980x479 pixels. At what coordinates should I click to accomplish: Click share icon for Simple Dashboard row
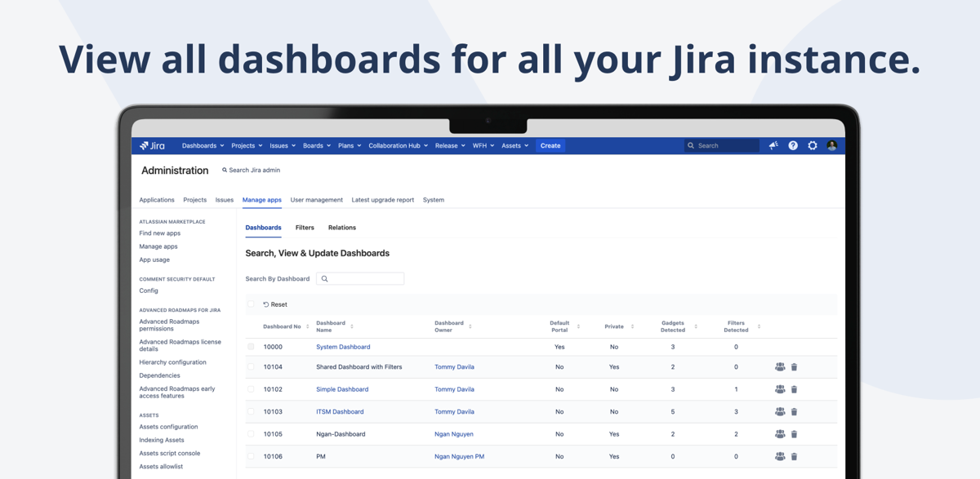(780, 390)
